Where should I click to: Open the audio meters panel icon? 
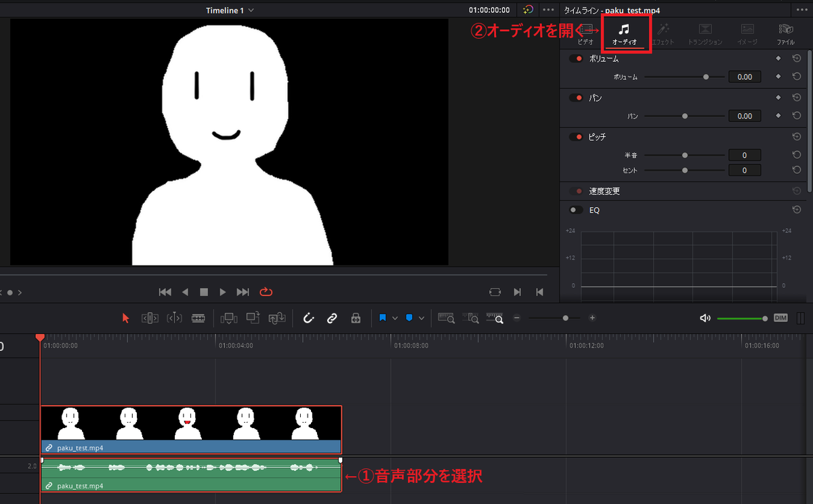pyautogui.click(x=801, y=318)
